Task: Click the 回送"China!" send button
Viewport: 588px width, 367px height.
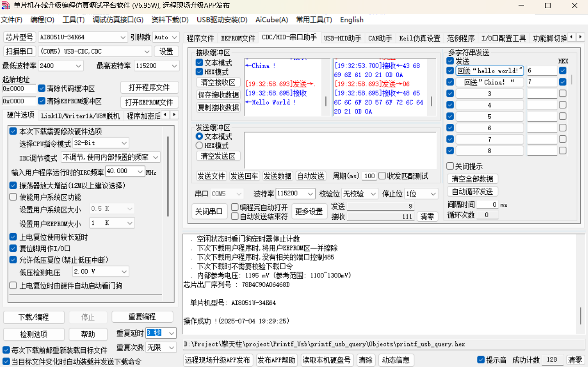Action: (x=490, y=82)
